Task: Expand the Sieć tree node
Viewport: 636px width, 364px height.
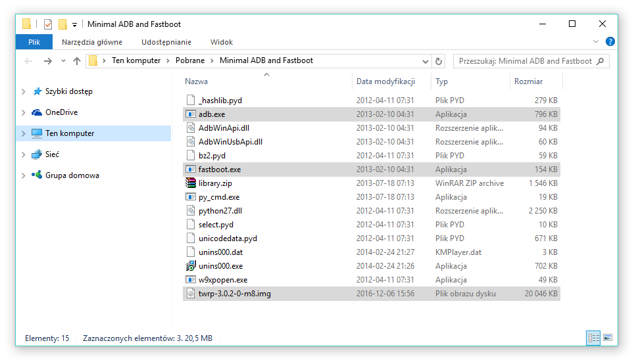Action: tap(24, 154)
